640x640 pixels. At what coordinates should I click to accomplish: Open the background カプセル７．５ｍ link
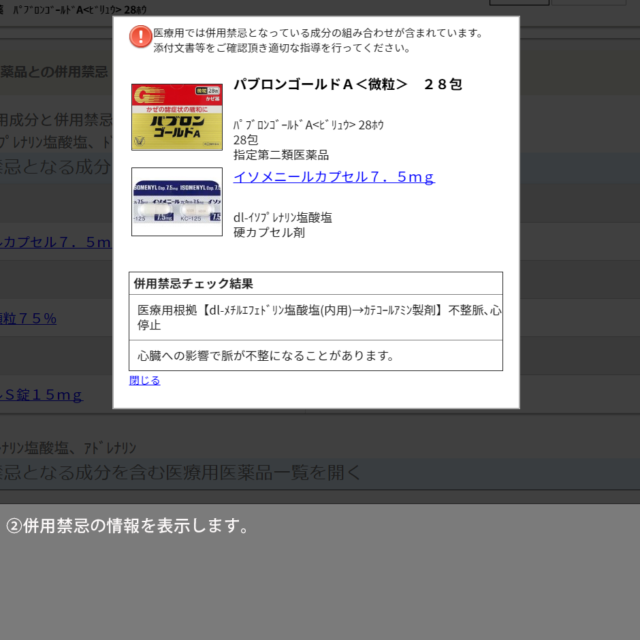click(x=56, y=241)
